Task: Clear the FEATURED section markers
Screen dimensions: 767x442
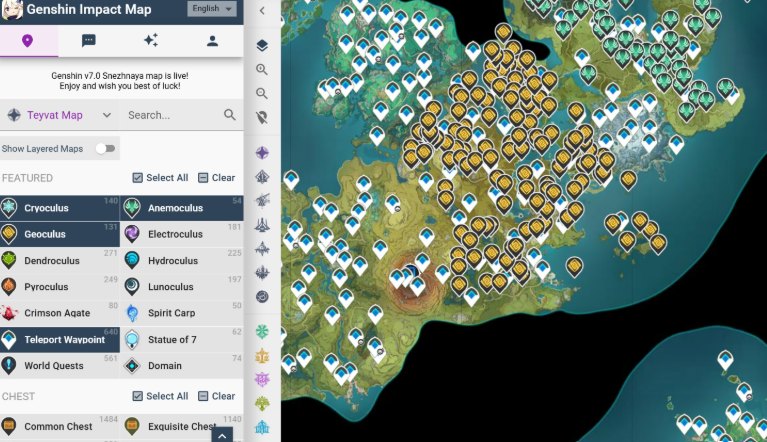Action: [217, 178]
